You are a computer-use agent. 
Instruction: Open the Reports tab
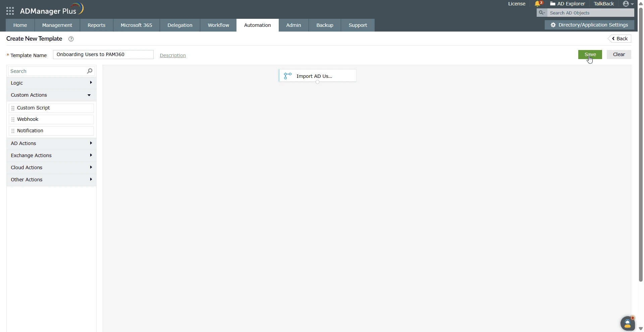tap(96, 25)
